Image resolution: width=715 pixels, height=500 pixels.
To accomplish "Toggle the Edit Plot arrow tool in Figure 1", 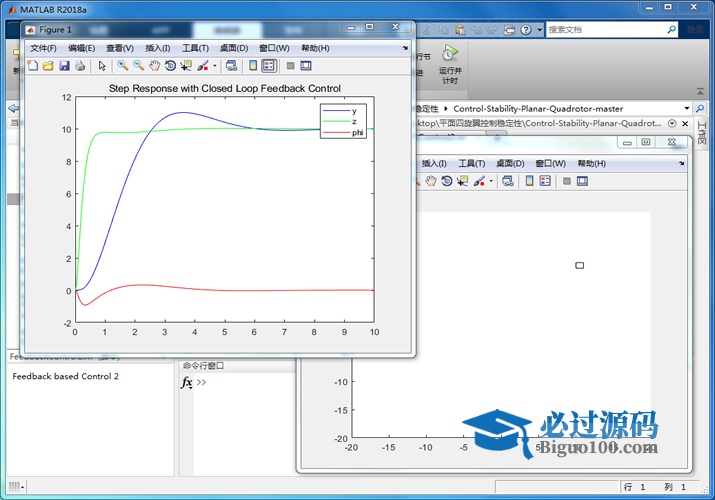I will tap(102, 66).
